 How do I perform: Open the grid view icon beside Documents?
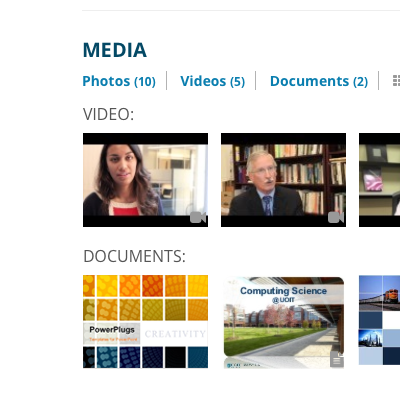pyautogui.click(x=396, y=81)
